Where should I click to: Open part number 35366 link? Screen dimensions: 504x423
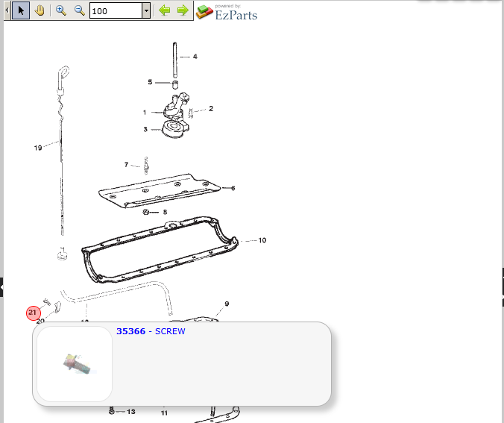coord(130,331)
